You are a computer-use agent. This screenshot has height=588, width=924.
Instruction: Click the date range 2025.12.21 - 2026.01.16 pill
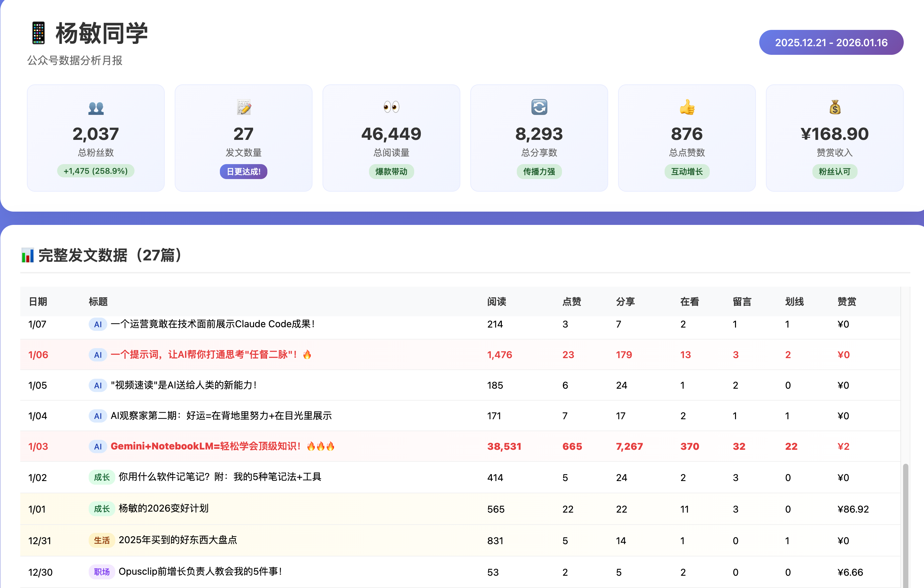tap(831, 43)
